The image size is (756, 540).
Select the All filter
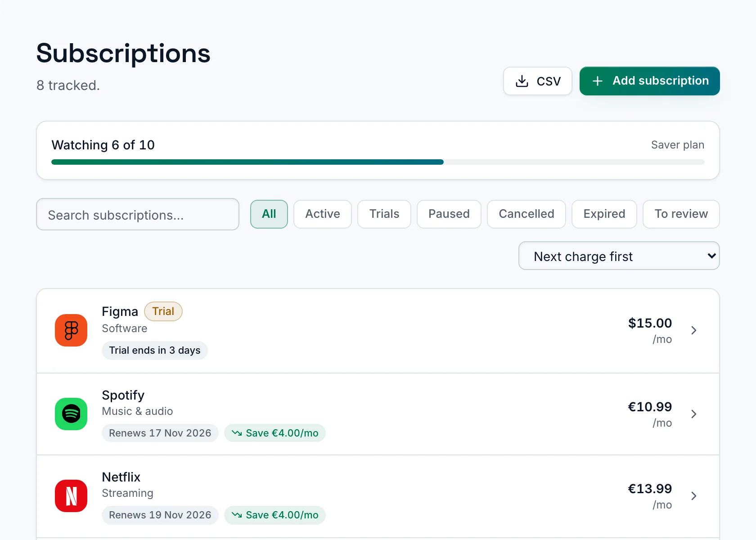pos(269,214)
